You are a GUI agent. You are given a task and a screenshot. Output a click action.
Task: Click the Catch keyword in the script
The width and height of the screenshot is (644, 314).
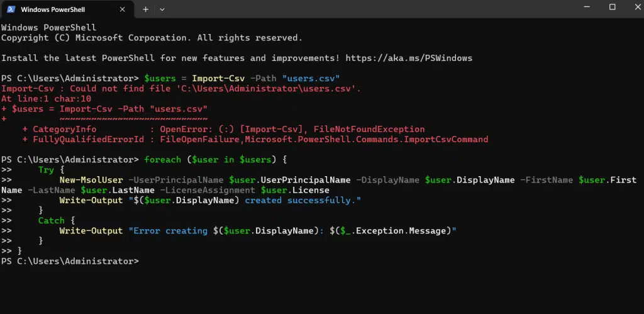tap(51, 220)
